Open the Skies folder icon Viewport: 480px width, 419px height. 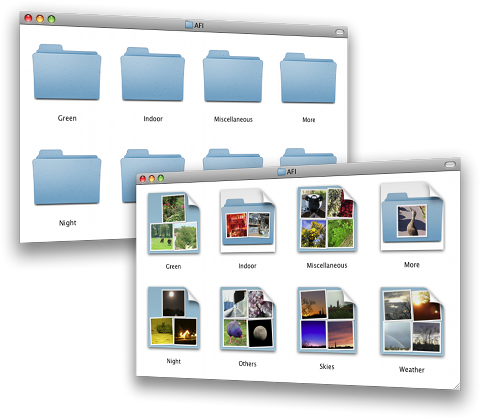pyautogui.click(x=327, y=320)
